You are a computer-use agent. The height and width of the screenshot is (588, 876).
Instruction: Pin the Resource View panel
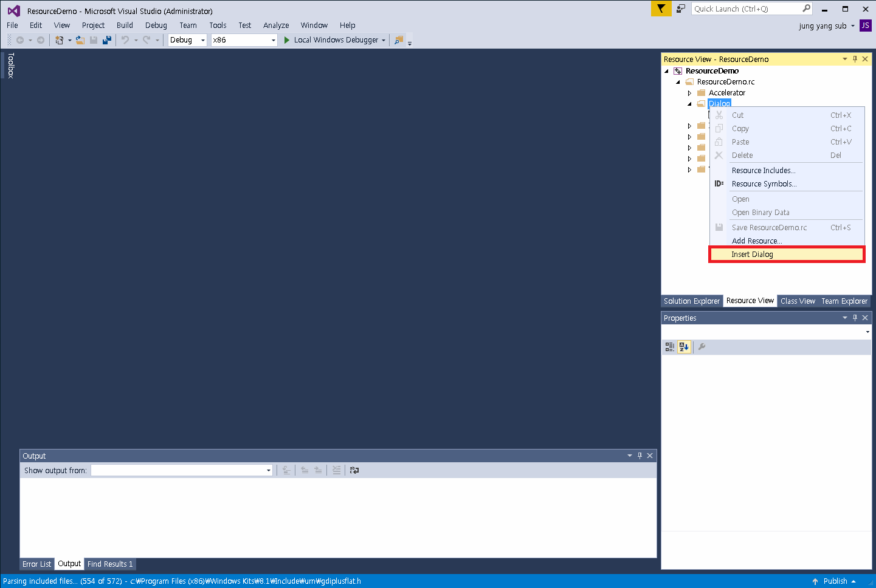855,59
